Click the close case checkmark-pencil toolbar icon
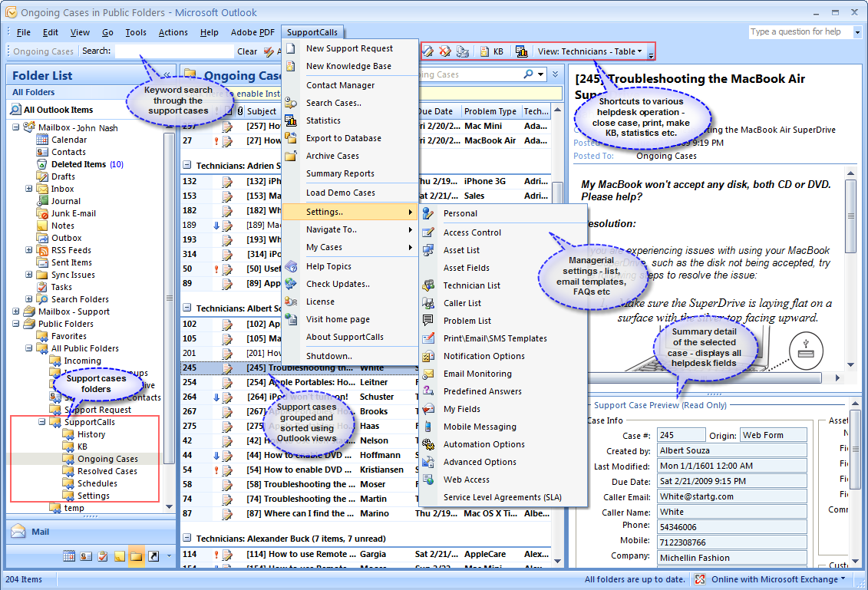The height and width of the screenshot is (590, 868). [427, 51]
